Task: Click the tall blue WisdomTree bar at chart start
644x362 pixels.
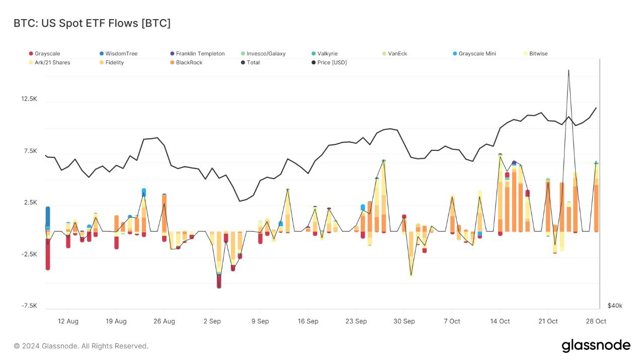Action: coord(48,216)
